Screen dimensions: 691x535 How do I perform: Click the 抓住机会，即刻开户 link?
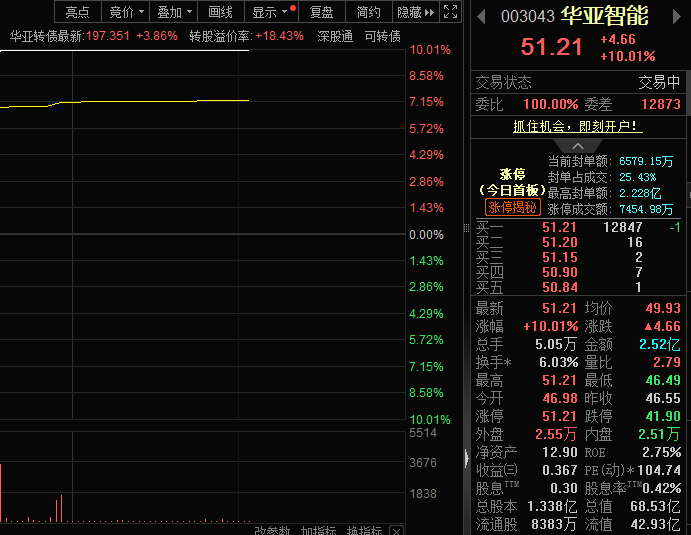578,126
